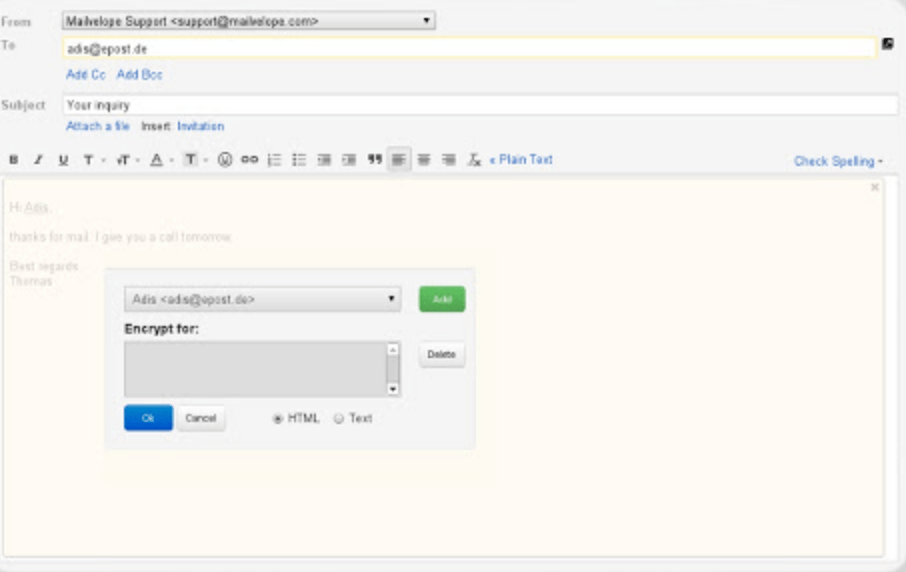Increase the indent (indent more)
Image resolution: width=906 pixels, height=572 pixels.
pyautogui.click(x=349, y=160)
